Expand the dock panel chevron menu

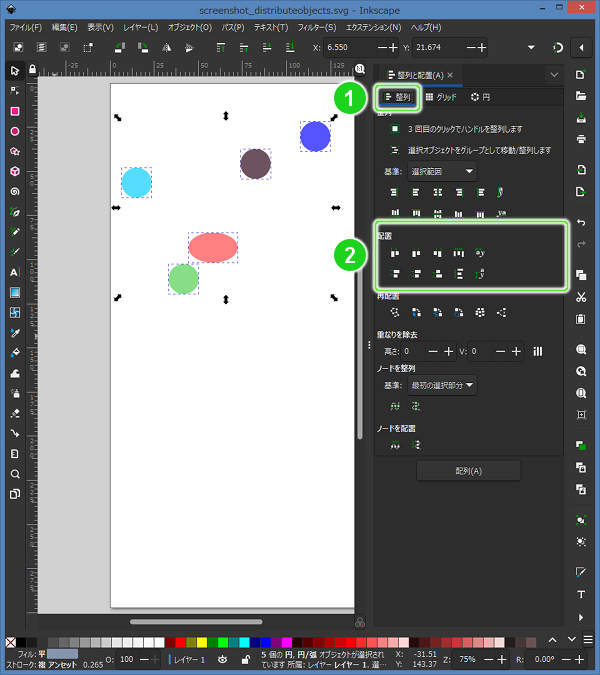click(554, 74)
